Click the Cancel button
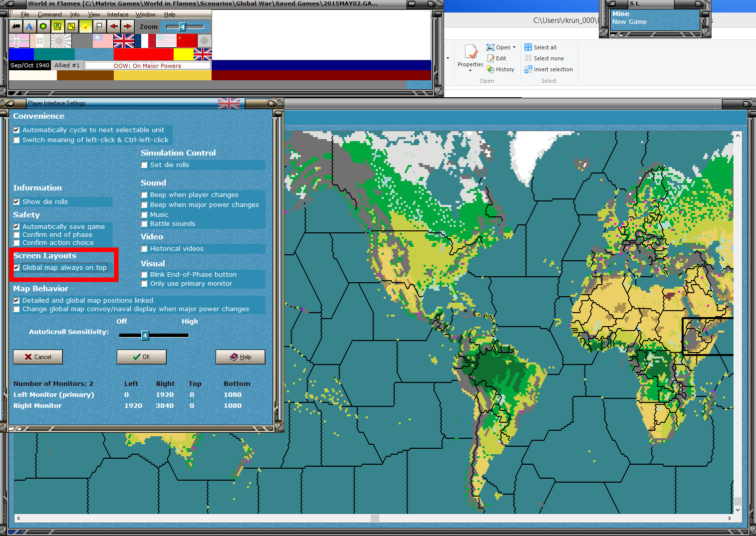 38,357
